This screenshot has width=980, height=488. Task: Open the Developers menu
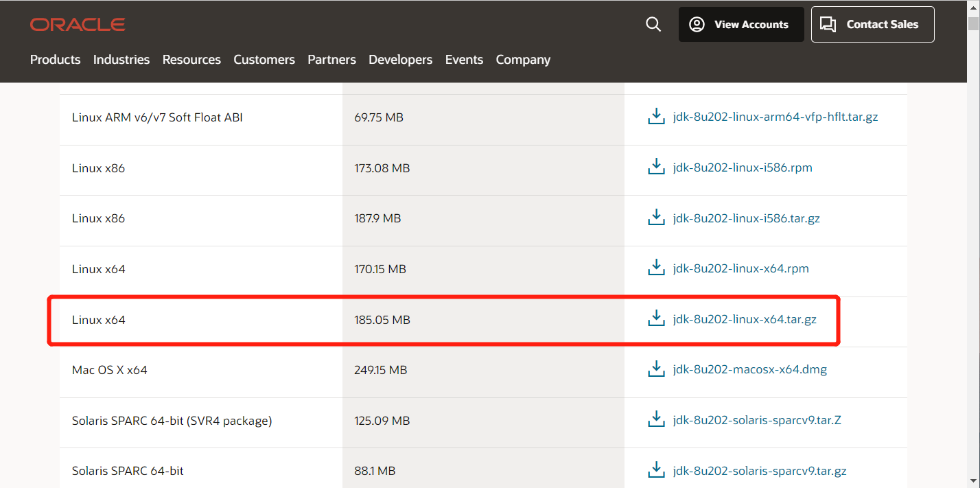point(401,60)
